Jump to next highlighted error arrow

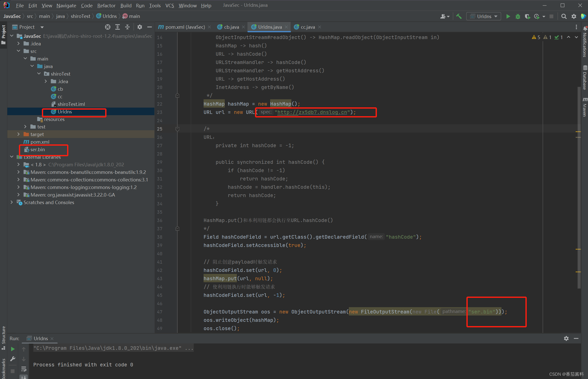click(x=576, y=37)
